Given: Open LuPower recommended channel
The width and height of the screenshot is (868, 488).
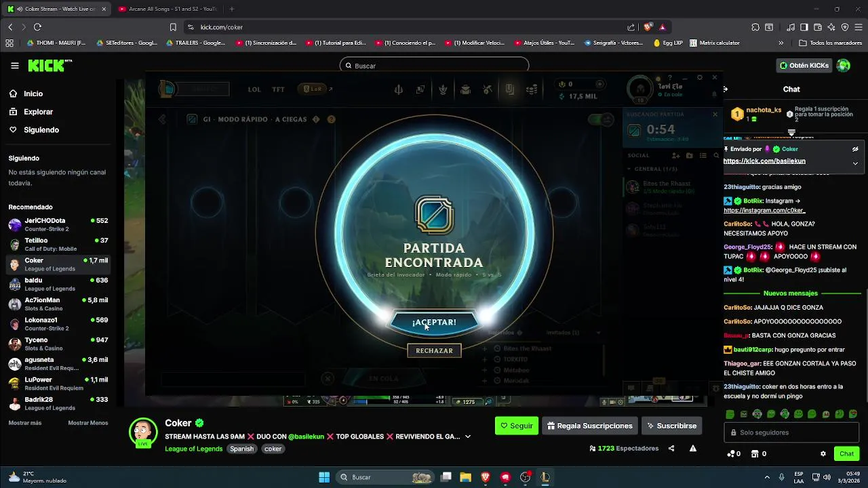Looking at the screenshot, I should [x=58, y=384].
